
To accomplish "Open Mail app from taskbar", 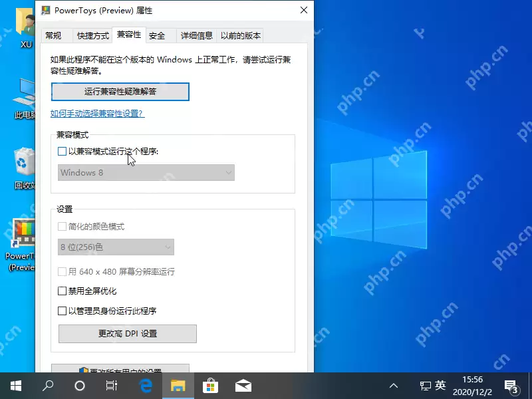I will (243, 386).
